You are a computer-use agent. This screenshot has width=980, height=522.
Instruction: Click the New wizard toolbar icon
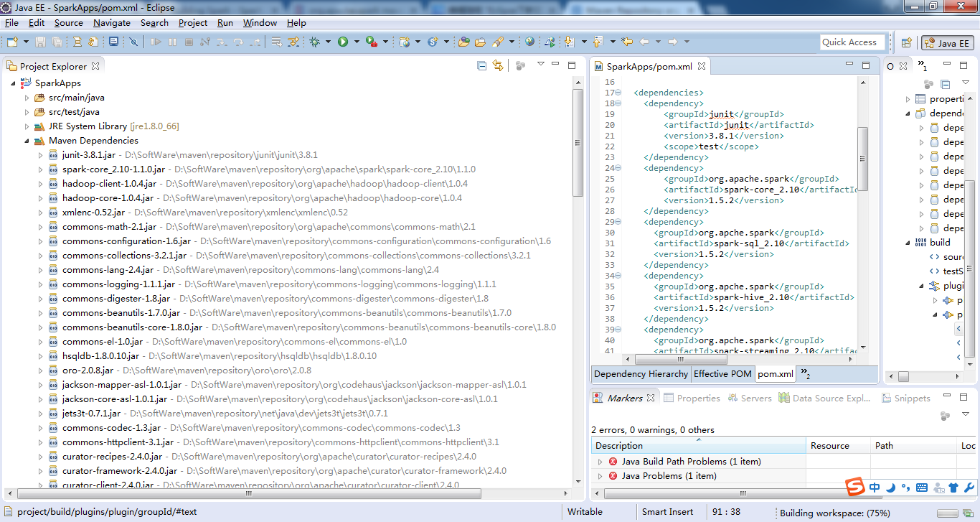coord(12,42)
